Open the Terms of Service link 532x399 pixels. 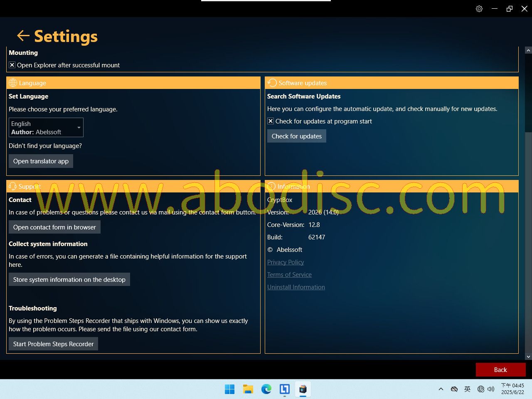point(289,274)
